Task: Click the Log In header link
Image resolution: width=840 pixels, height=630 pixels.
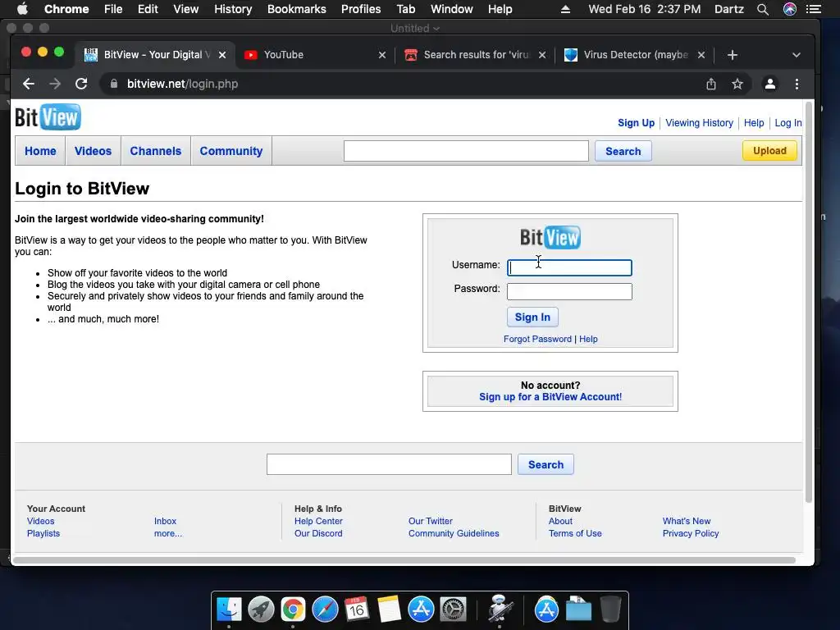Action: click(x=788, y=123)
